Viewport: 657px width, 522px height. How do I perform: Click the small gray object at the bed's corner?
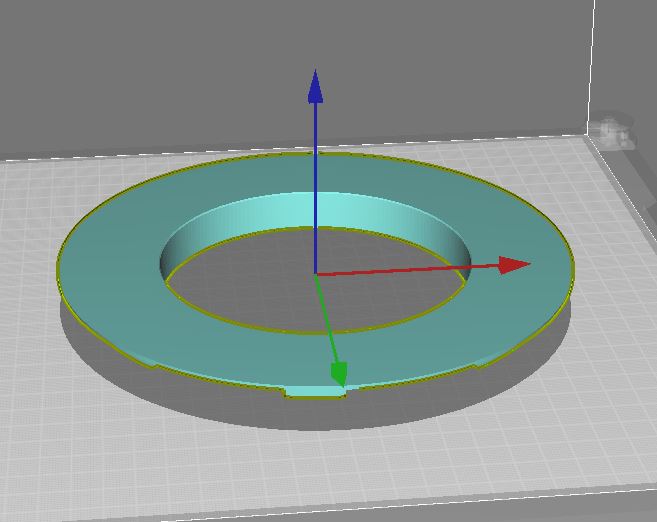pyautogui.click(x=612, y=133)
